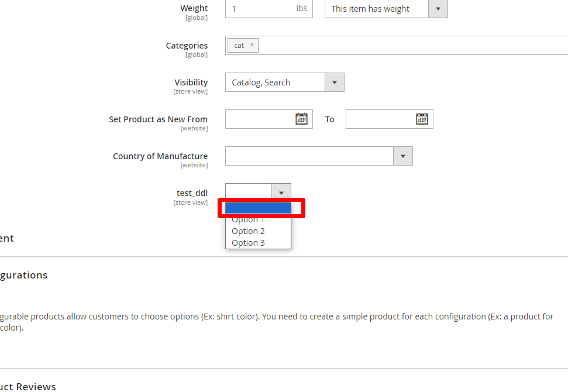The width and height of the screenshot is (568, 392).
Task: Focus the To date input field
Action: [x=390, y=119]
